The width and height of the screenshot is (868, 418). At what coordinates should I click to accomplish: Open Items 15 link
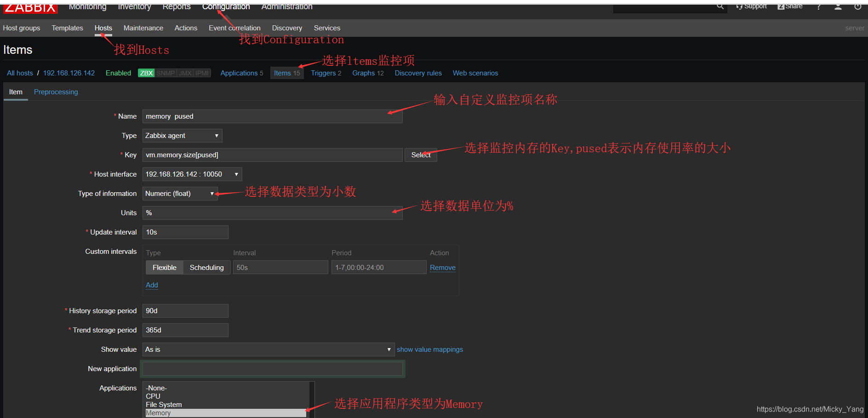click(287, 73)
